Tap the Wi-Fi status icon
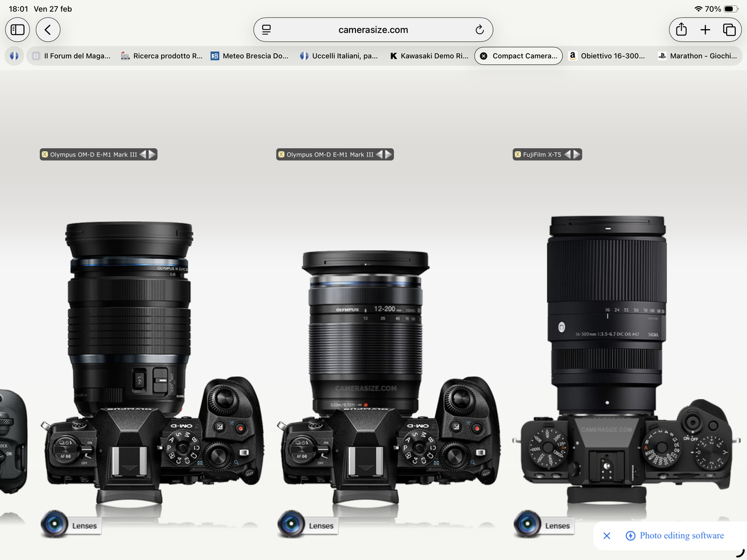747x560 pixels. (698, 9)
